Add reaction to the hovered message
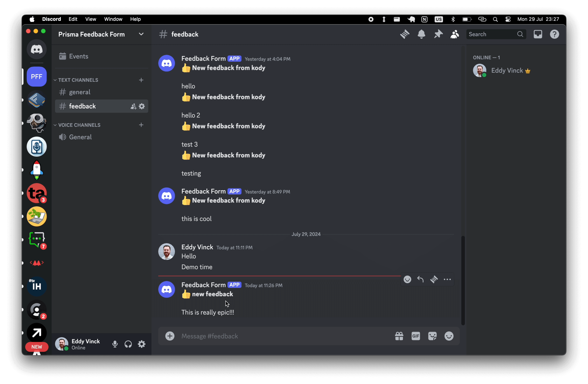The height and width of the screenshot is (384, 588). click(x=407, y=280)
